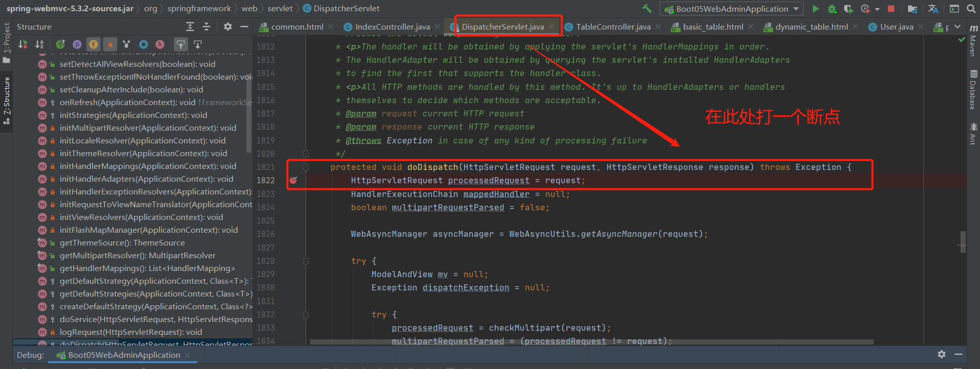The width and height of the screenshot is (980, 369).
Task: Open the Maven tool window
Action: pyautogui.click(x=973, y=40)
